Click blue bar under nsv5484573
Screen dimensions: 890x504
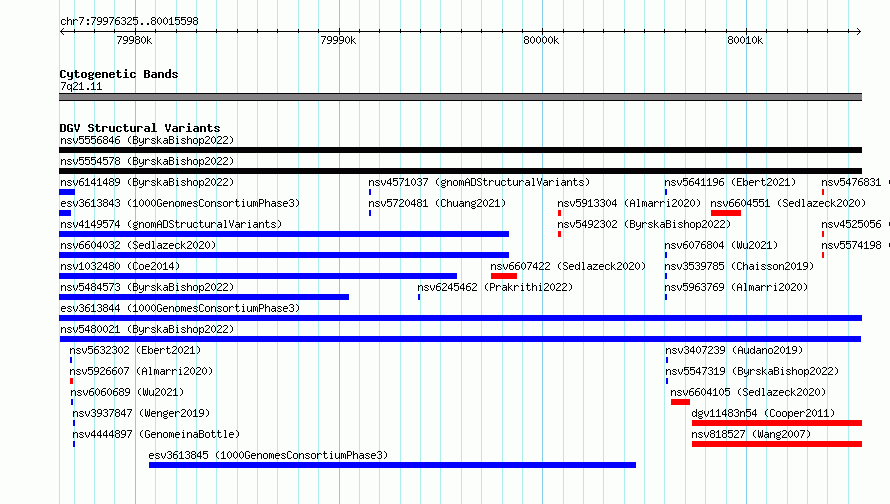click(204, 297)
